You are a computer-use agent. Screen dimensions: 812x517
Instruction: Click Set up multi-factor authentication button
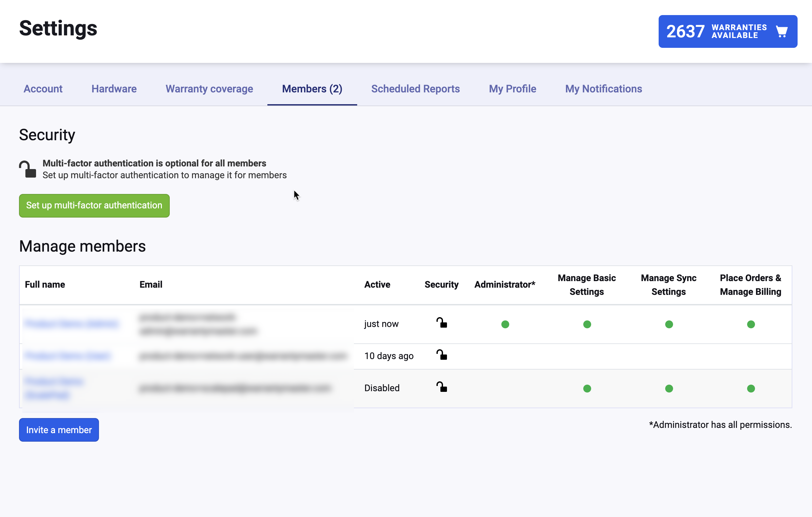[x=94, y=205]
